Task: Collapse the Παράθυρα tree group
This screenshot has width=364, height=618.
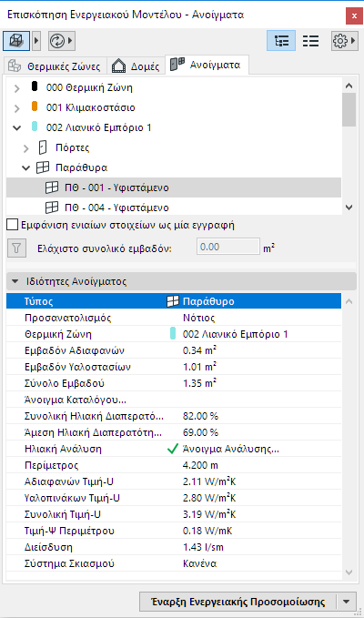Action: [26, 168]
